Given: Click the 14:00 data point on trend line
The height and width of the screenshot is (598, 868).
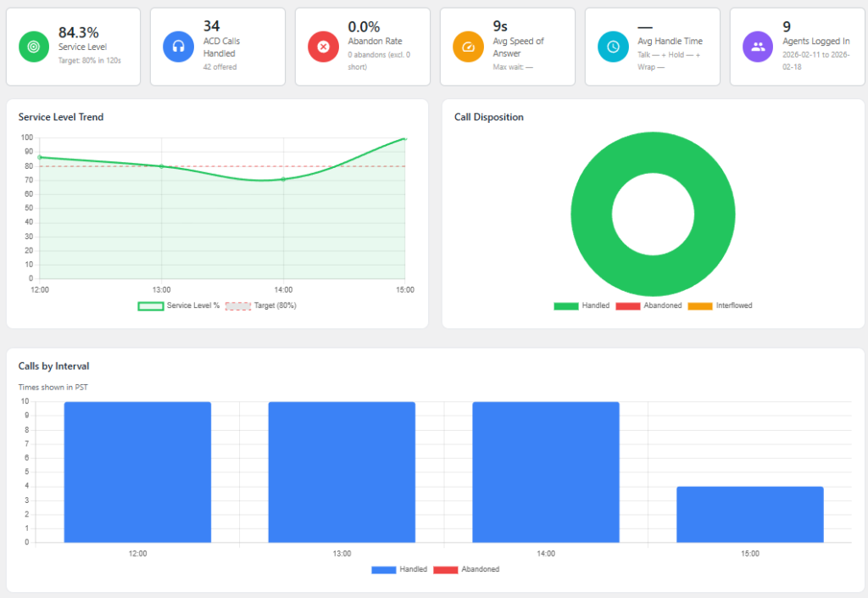Looking at the screenshot, I should [283, 179].
